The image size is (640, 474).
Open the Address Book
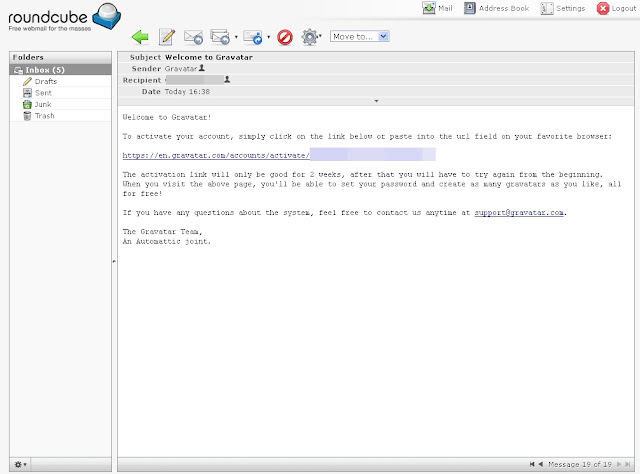pos(496,8)
